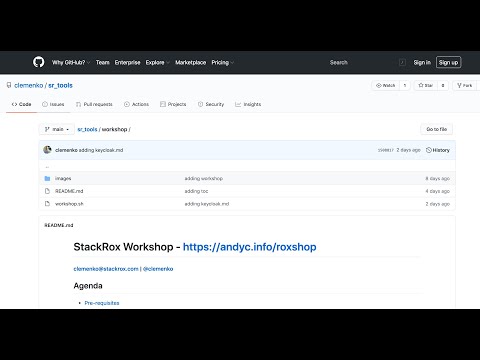480x360 pixels.
Task: Click the README.md header above content
Action: tap(59, 225)
